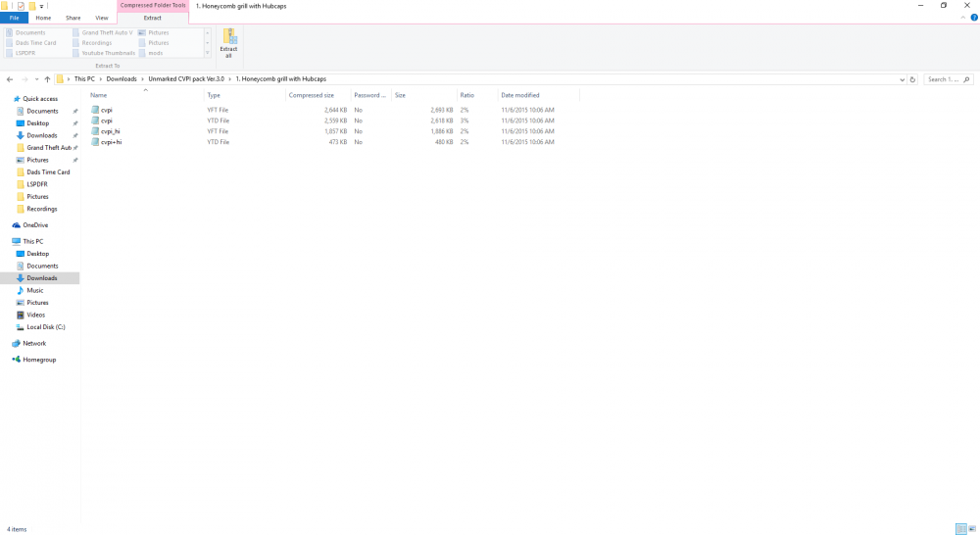Open the Recent locations dropdown arrow

[36, 79]
